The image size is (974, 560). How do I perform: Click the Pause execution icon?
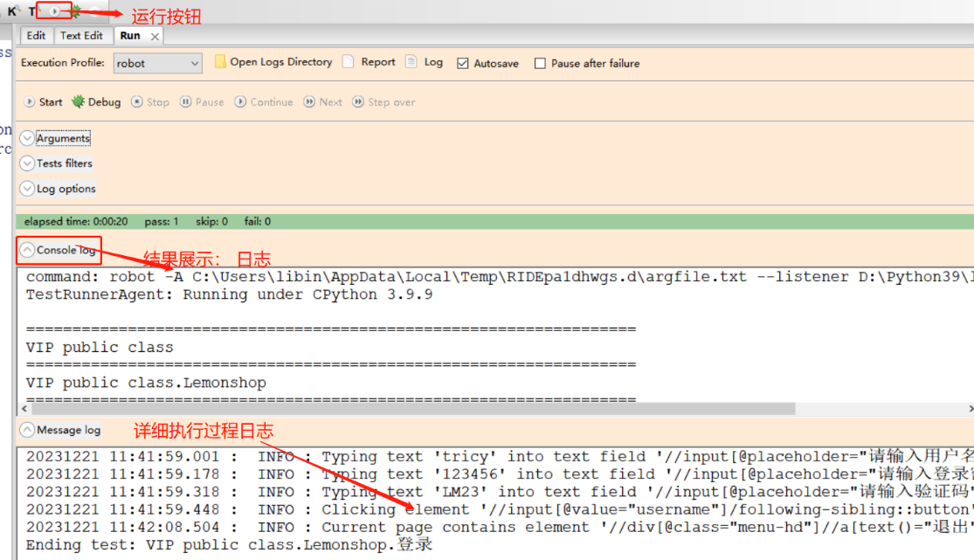(x=185, y=102)
